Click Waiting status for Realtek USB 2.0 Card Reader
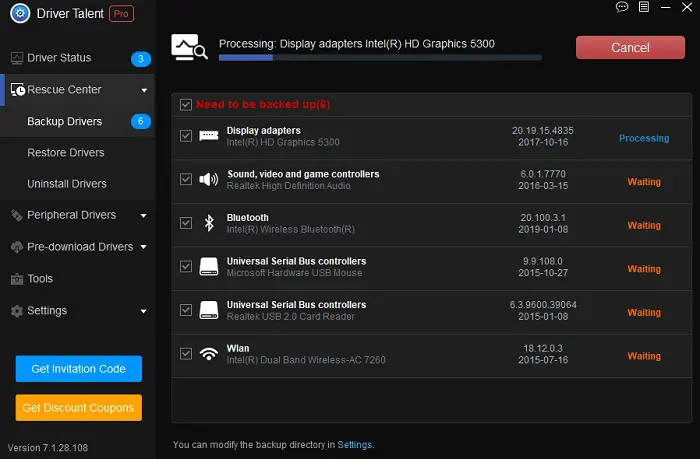 coord(644,313)
